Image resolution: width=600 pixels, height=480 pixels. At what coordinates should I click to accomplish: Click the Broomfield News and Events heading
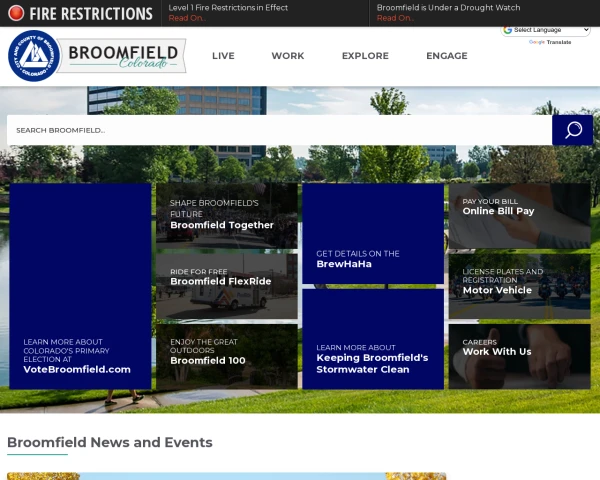[110, 442]
